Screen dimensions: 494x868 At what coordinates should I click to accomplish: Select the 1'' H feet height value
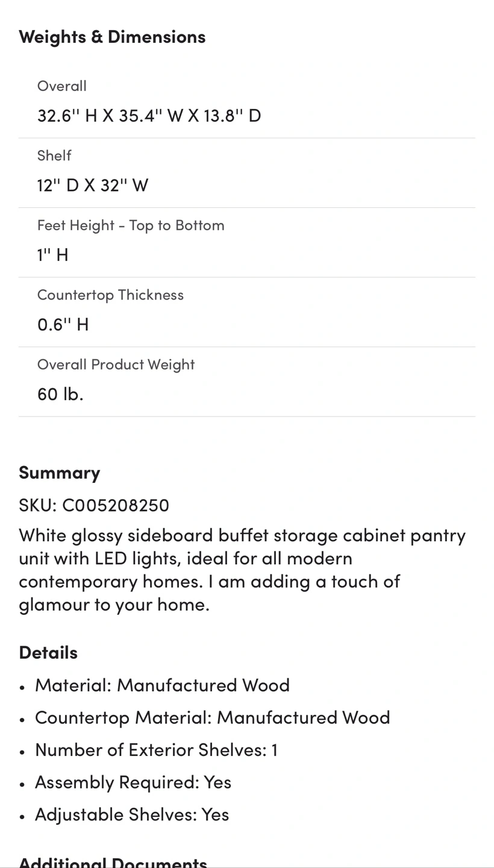53,254
